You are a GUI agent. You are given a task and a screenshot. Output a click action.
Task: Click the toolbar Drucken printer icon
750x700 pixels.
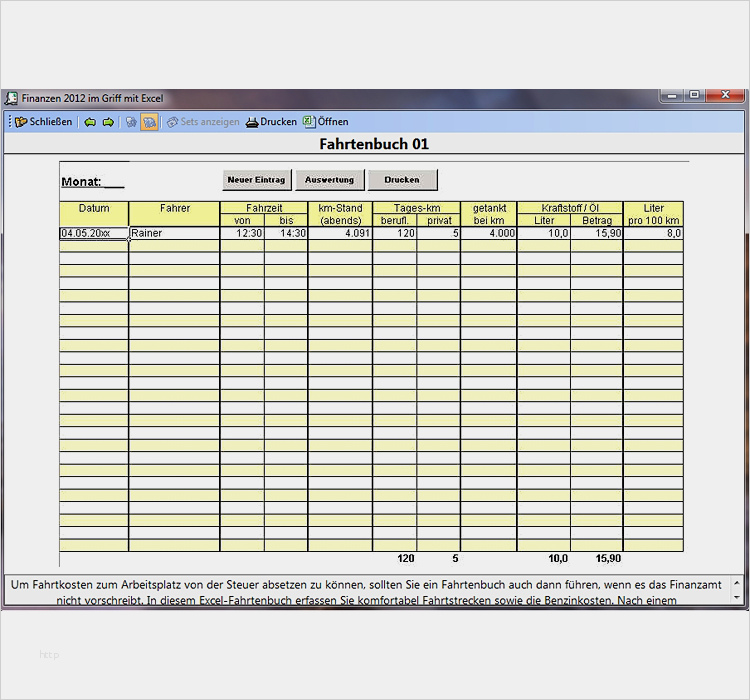[252, 122]
